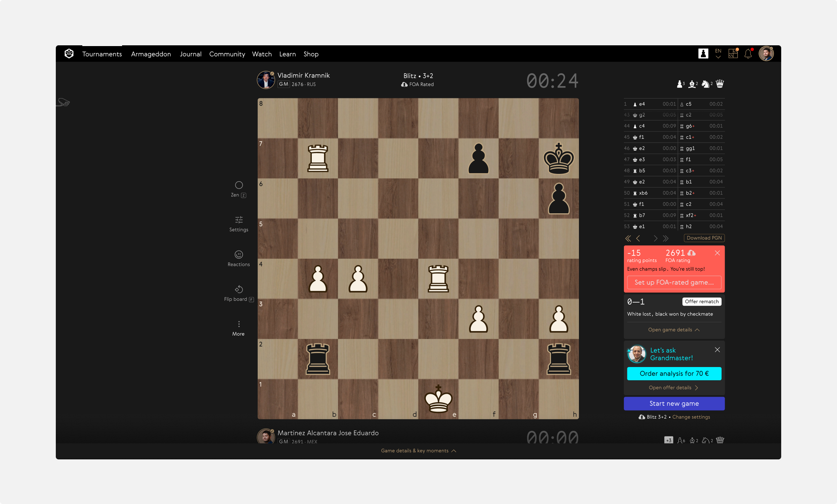Click the user profile avatar

[x=766, y=54]
